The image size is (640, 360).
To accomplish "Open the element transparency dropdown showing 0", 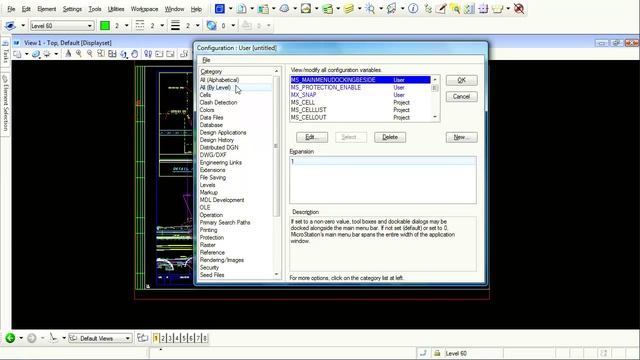I will tap(233, 26).
